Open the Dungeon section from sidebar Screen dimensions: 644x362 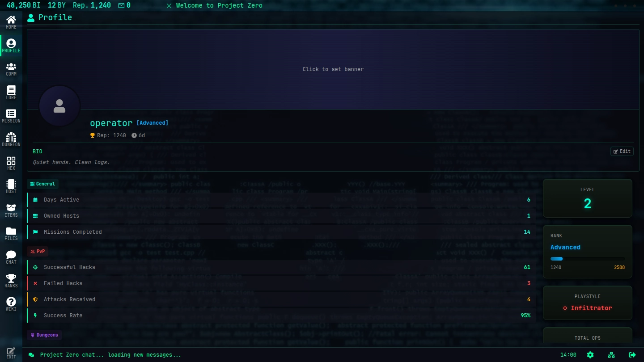pos(11,139)
